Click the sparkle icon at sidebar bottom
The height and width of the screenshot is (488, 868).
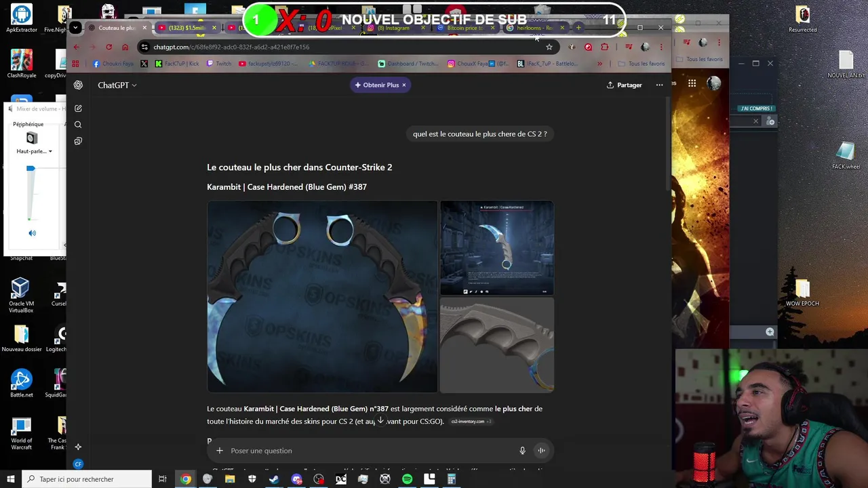tap(78, 447)
